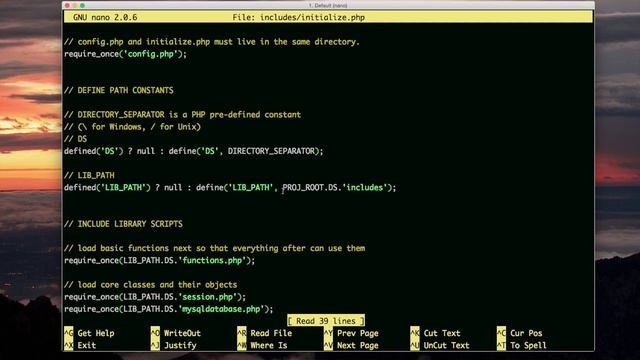Click the UnCut Text shortcut label
Viewport: 640px width, 360px height.
(447, 345)
